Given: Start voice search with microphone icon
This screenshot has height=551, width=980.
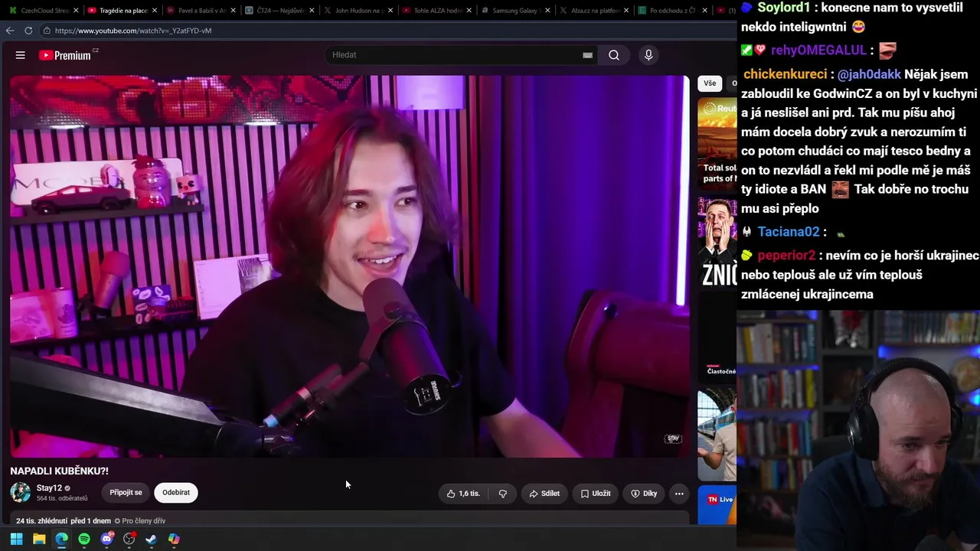Looking at the screenshot, I should click(x=648, y=55).
